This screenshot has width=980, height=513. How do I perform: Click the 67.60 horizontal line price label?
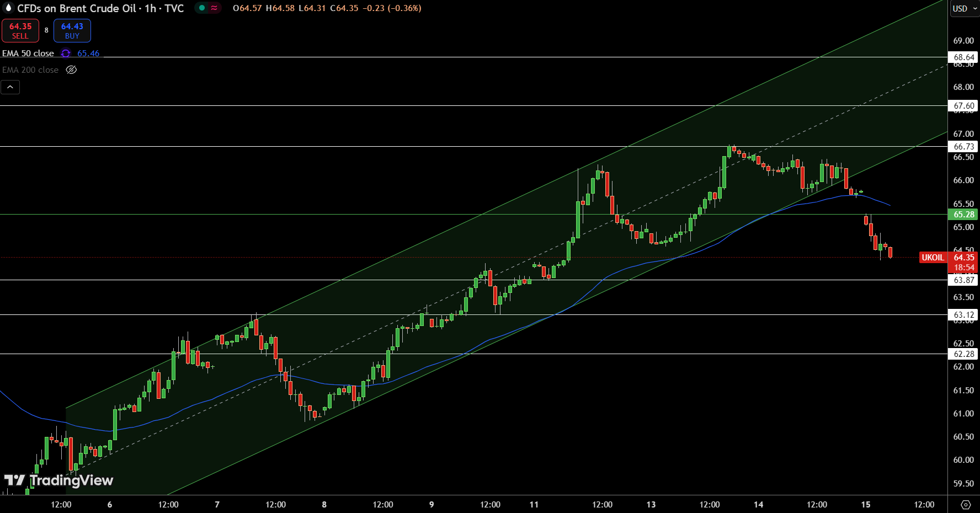tap(964, 106)
